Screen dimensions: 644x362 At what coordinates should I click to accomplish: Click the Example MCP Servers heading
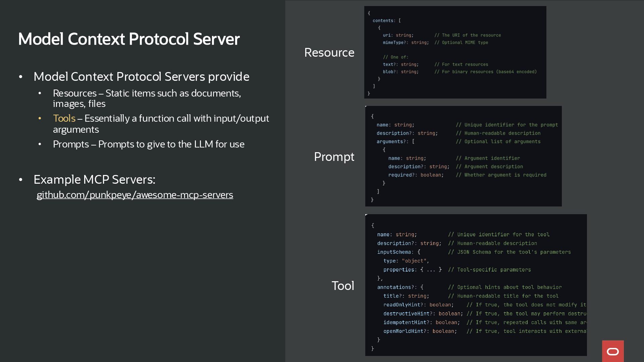pyautogui.click(x=94, y=180)
